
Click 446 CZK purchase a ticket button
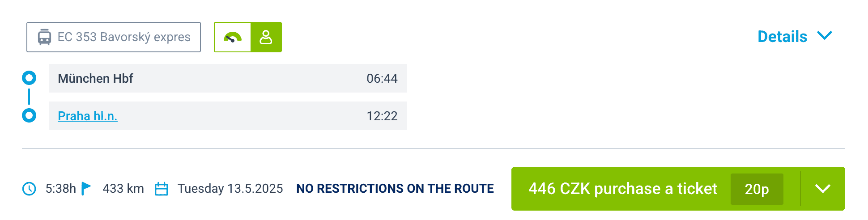(622, 189)
